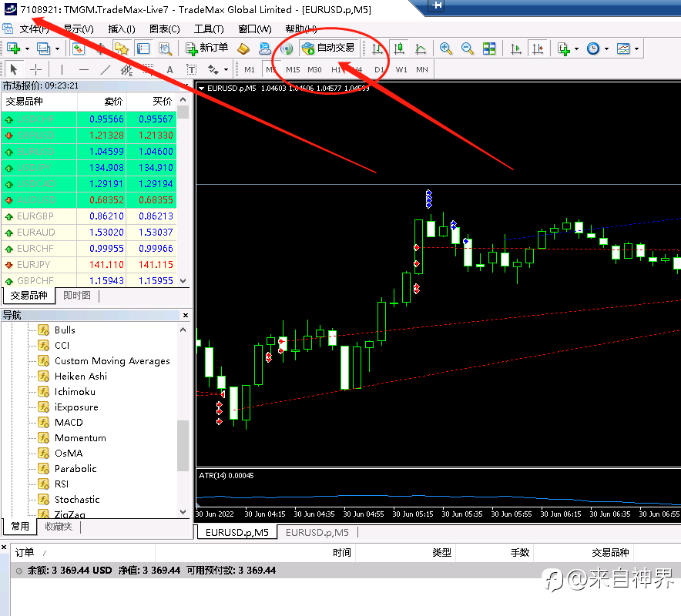This screenshot has height=616, width=681.
Task: Click Navigator scrollbar up arrow
Action: point(183,330)
